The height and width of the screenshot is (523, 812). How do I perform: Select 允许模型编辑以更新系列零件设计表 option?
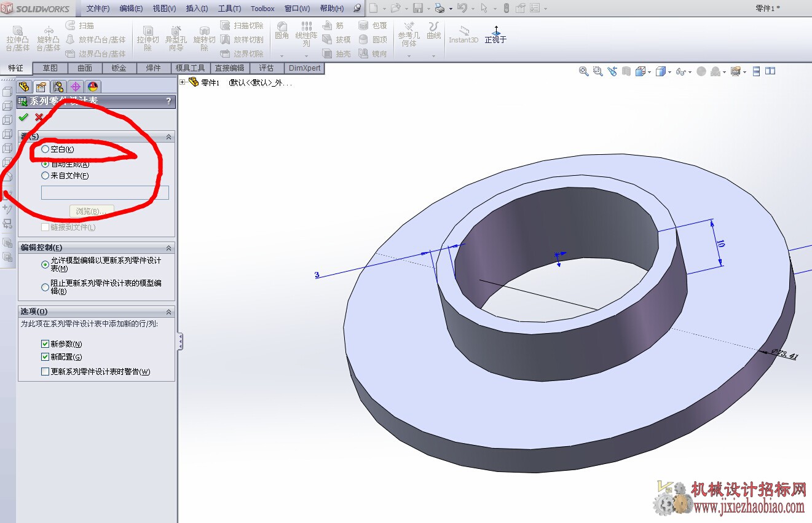click(x=101, y=264)
